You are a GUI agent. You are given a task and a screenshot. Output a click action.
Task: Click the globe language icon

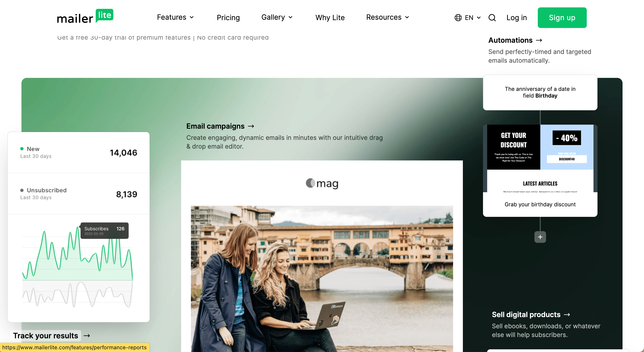tap(458, 18)
